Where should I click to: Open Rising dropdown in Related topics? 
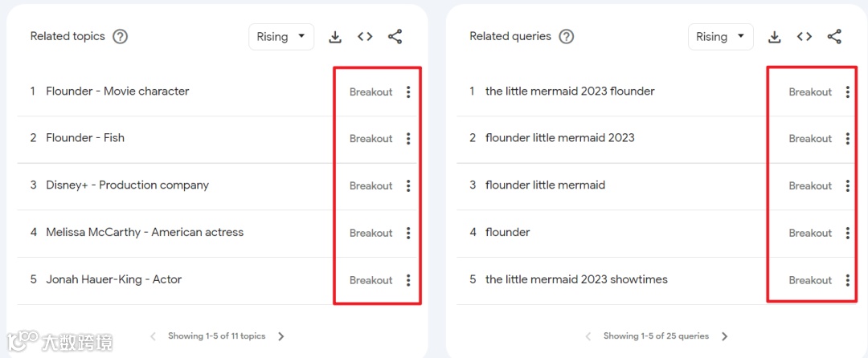(x=280, y=37)
